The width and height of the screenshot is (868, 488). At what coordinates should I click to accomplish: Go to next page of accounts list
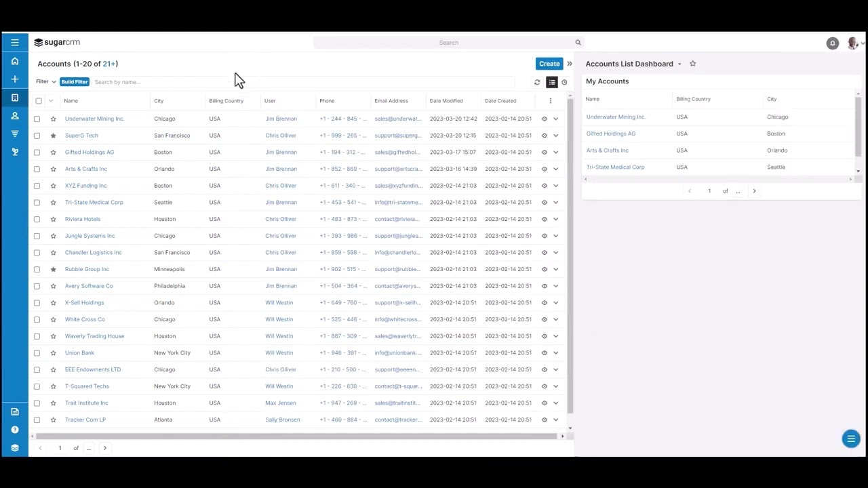coord(105,448)
